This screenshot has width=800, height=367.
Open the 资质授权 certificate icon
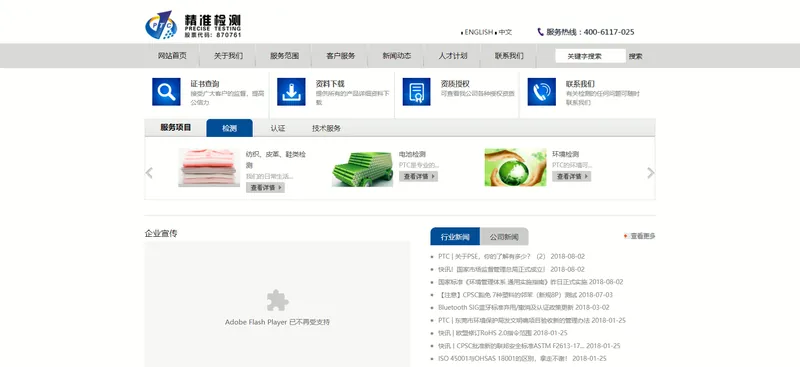[416, 92]
